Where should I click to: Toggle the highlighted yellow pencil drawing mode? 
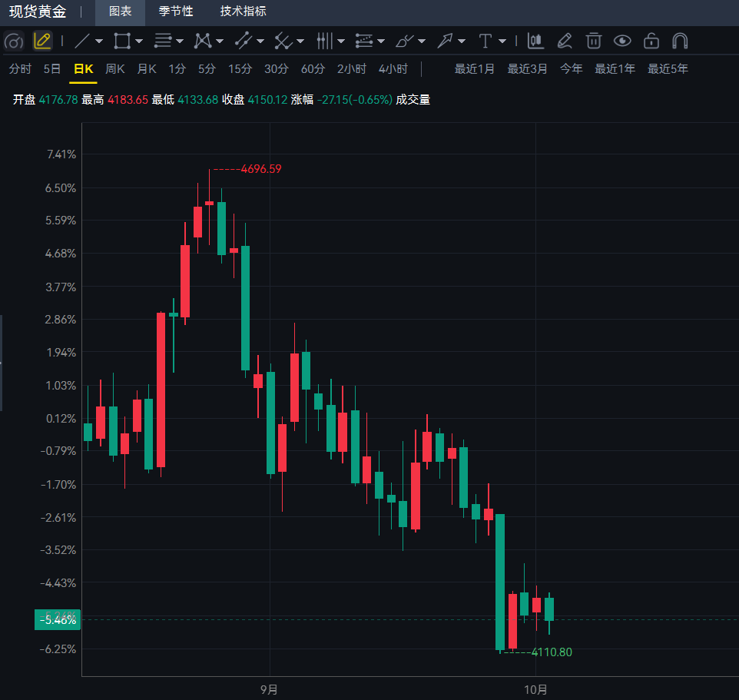point(42,41)
